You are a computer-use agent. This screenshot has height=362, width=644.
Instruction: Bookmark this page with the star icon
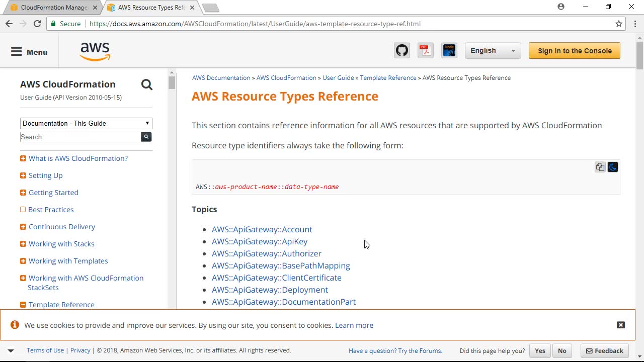point(619,24)
